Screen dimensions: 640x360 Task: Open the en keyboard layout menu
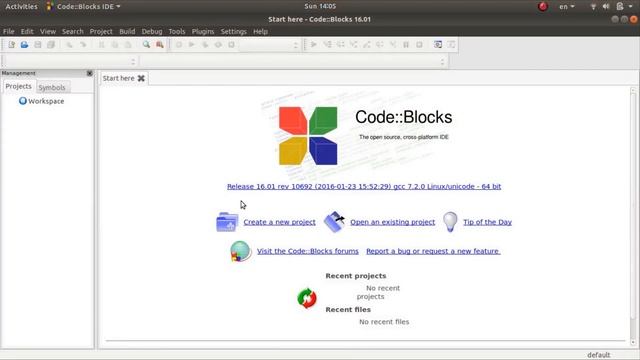pyautogui.click(x=567, y=6)
